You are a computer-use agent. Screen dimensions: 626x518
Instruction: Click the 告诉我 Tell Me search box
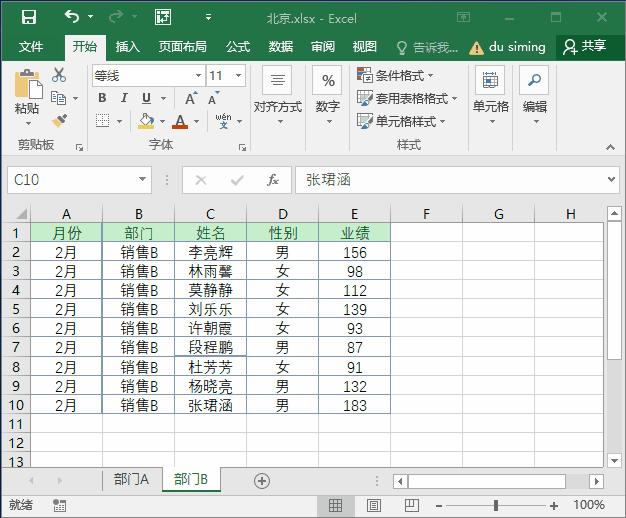pyautogui.click(x=427, y=48)
